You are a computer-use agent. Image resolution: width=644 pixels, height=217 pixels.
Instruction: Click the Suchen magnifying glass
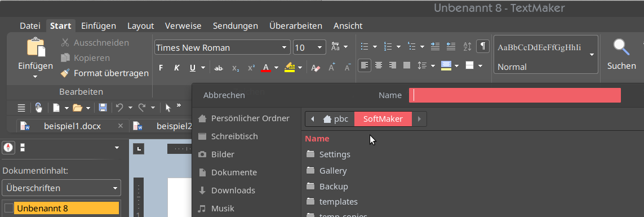(621, 48)
